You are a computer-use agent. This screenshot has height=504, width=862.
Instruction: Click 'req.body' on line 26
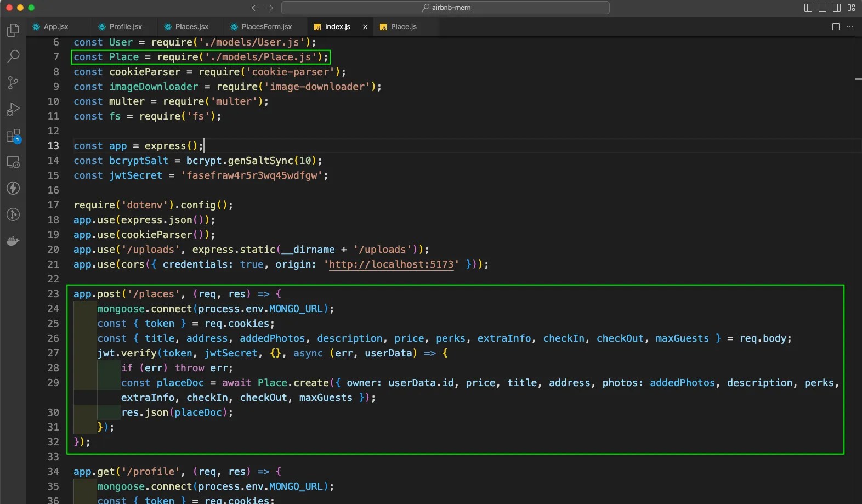763,338
